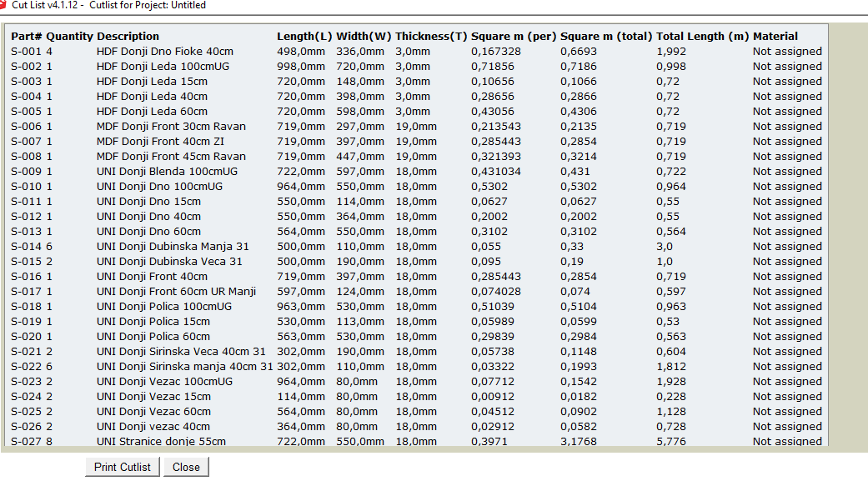Click square m 0,2002 per-part in S-012 row

point(489,217)
